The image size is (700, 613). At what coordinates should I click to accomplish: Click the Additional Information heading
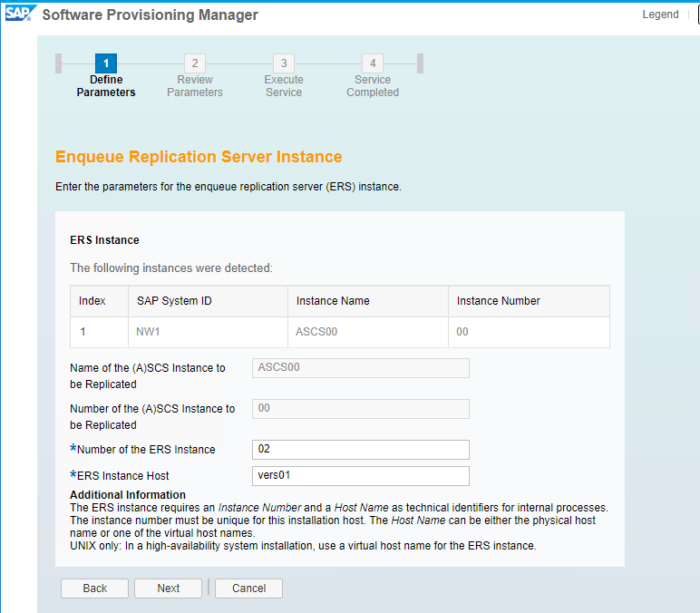tap(128, 495)
